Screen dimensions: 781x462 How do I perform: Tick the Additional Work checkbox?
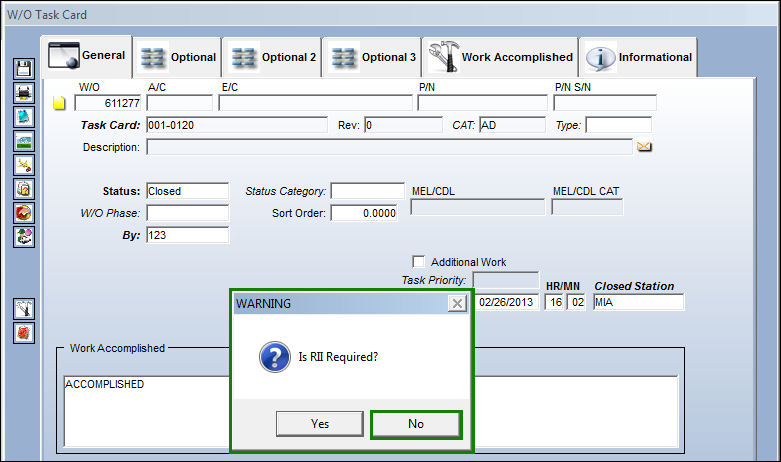click(419, 262)
